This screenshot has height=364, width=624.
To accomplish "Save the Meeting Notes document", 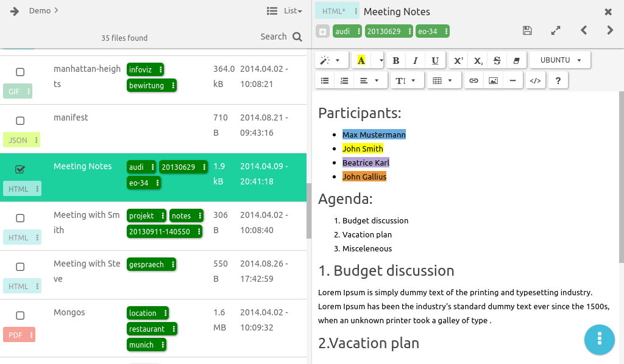I will pyautogui.click(x=527, y=30).
